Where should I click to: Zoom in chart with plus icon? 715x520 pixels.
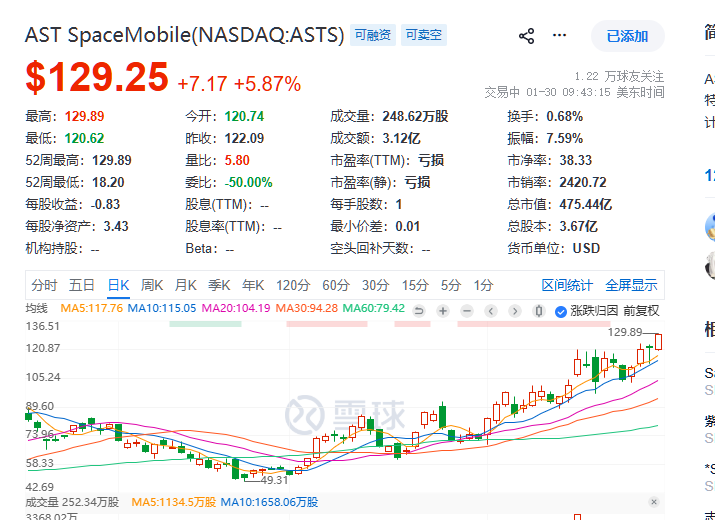tap(443, 311)
